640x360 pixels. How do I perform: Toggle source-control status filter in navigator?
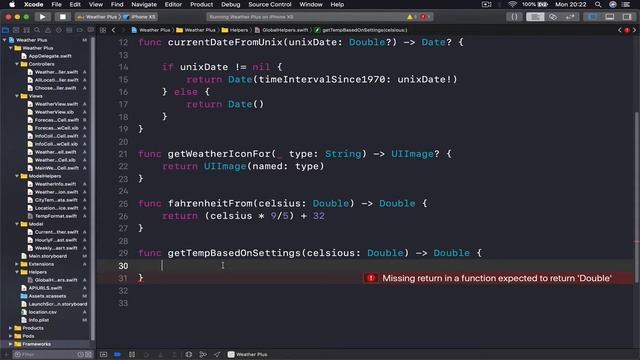[88, 354]
